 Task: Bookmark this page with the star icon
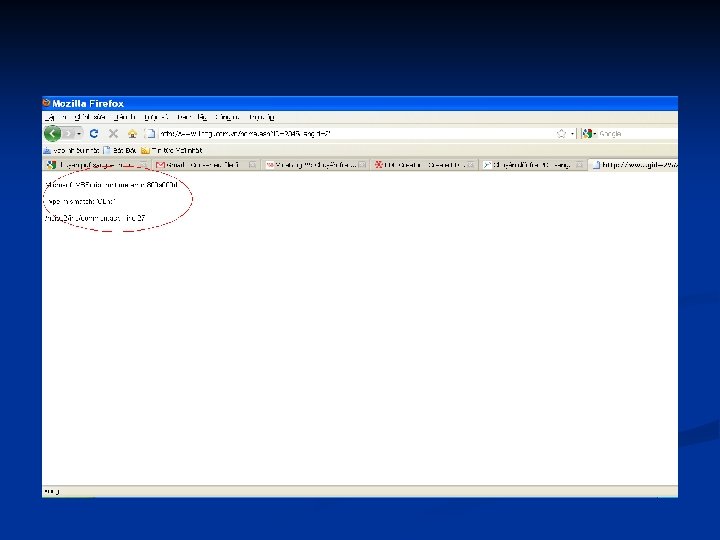561,134
